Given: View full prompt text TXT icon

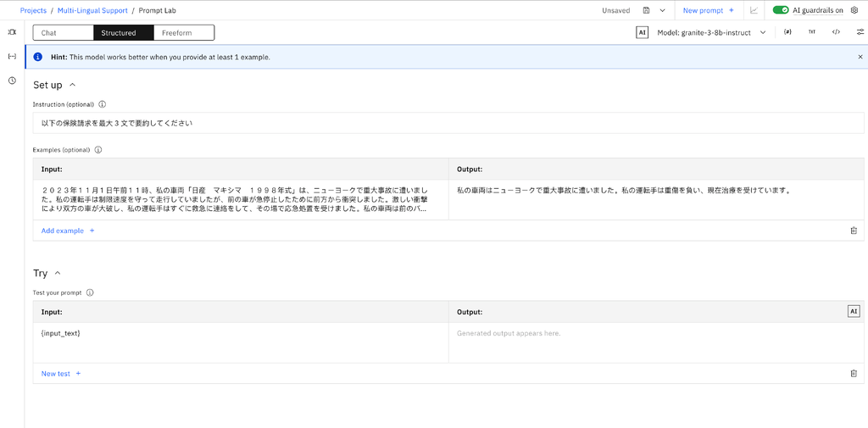Looking at the screenshot, I should click(811, 32).
